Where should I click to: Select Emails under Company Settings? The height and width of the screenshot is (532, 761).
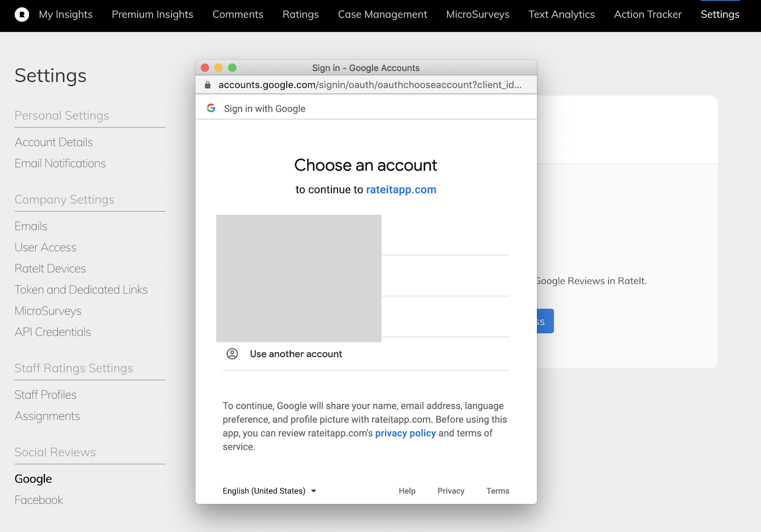[31, 226]
